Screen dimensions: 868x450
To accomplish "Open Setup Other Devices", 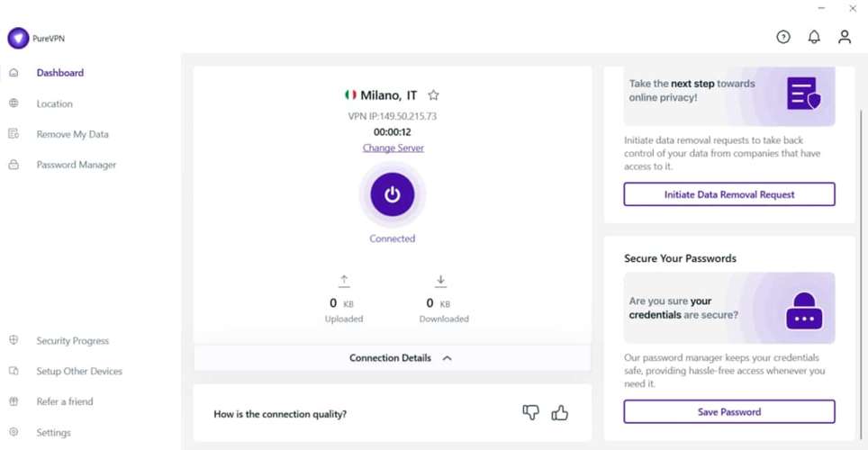I will [x=78, y=372].
